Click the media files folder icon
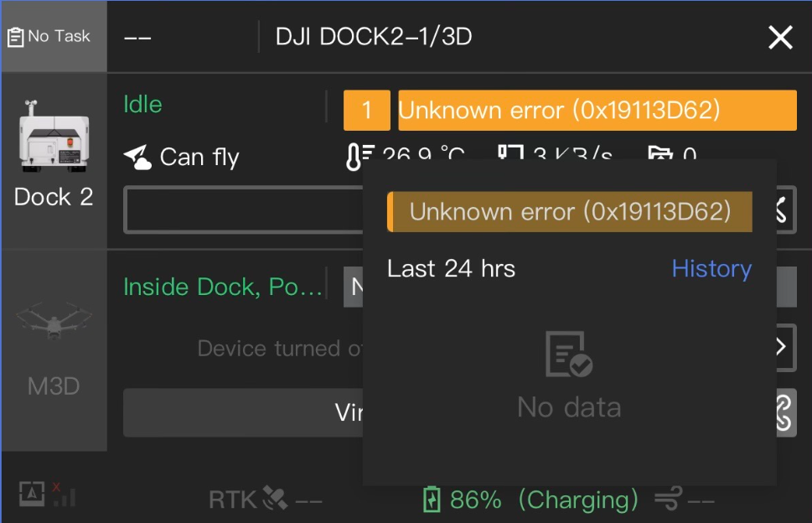Viewport: 812px width, 523px height. point(659,153)
